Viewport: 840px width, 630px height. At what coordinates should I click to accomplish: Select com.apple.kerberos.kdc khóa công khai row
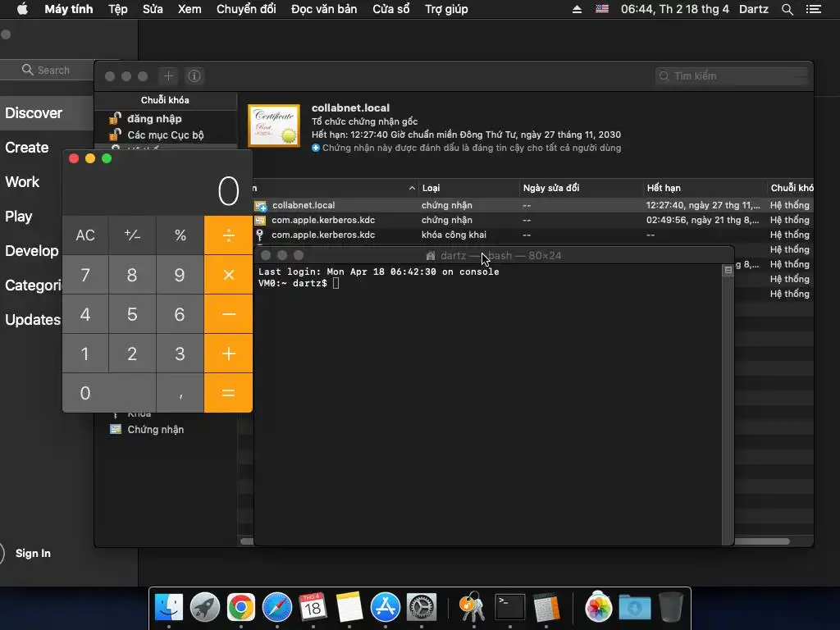[x=533, y=235]
